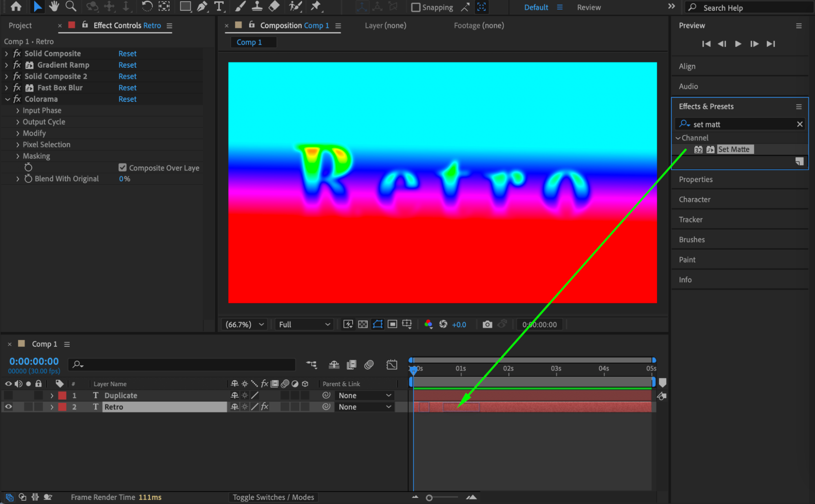
Task: Switch to Project tab
Action: 20,25
